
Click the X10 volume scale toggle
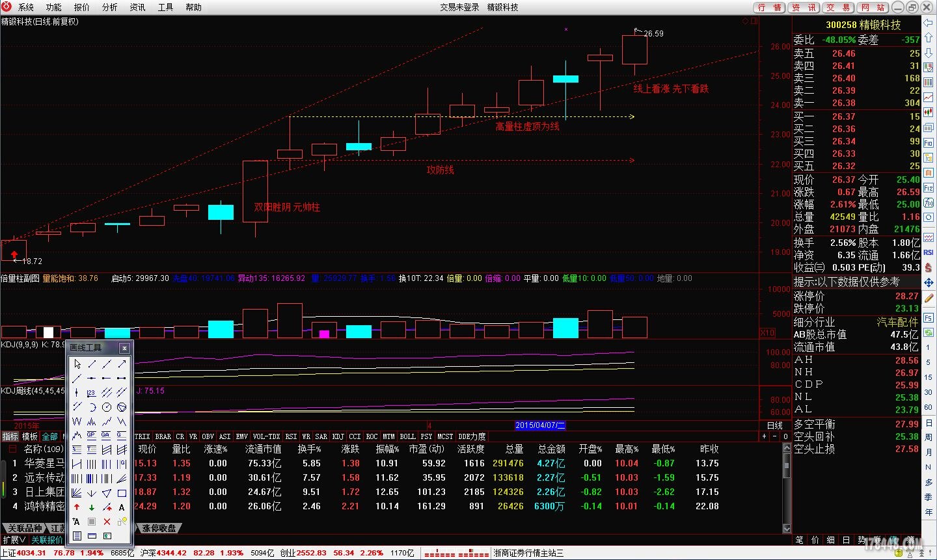[768, 332]
